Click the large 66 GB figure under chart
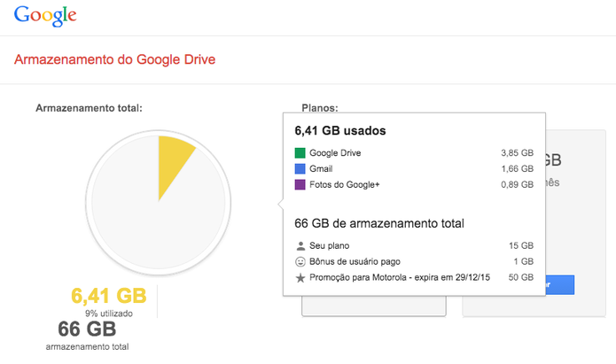616x364 pixels. point(87,329)
